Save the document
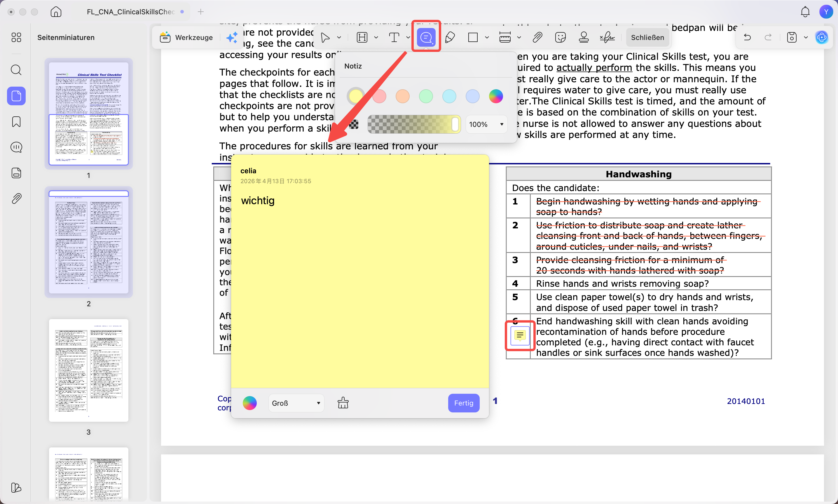This screenshot has width=838, height=504. point(792,37)
